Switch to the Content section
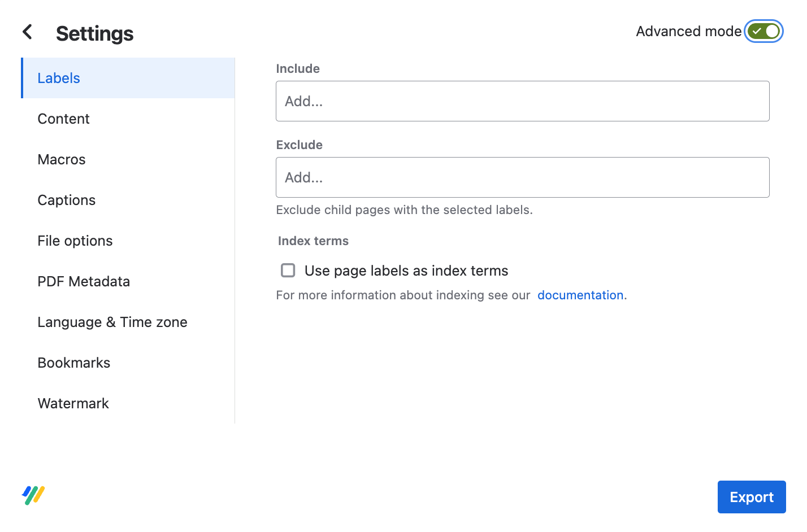Screen dimensions: 807x532 pos(128,119)
